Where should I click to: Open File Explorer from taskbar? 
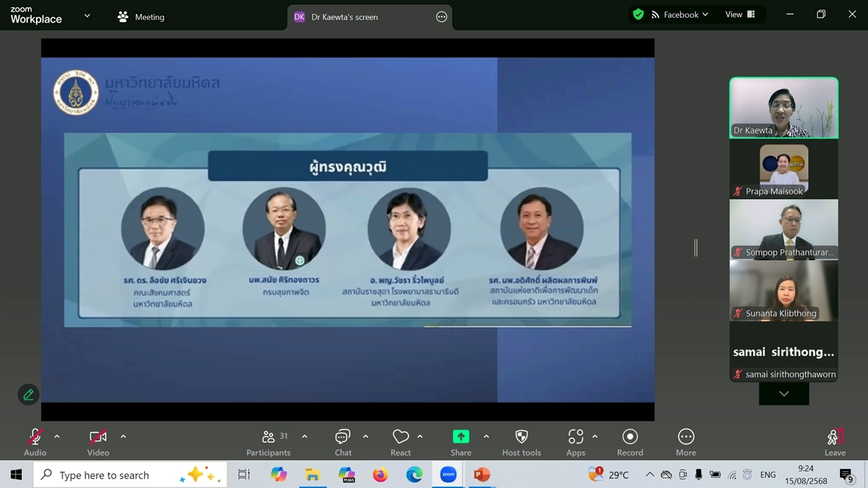click(313, 474)
